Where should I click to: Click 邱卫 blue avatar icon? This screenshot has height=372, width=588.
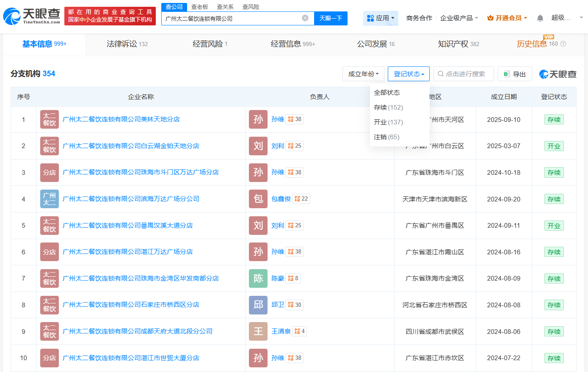(x=258, y=305)
